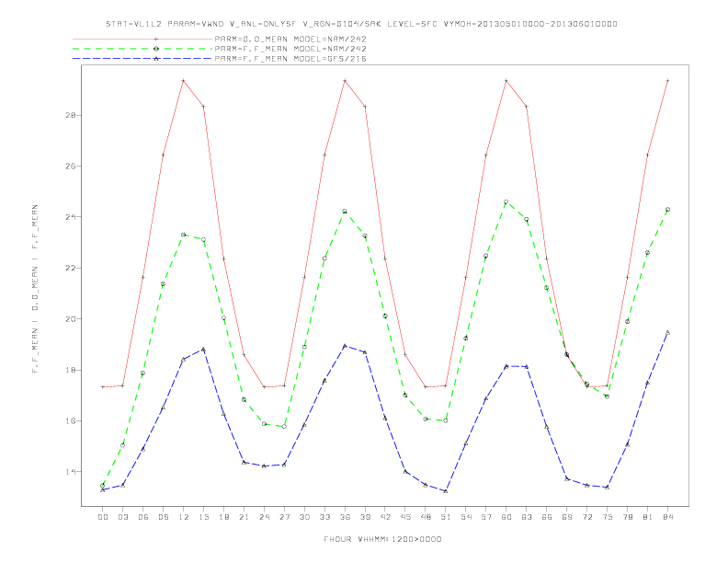Click x-axis tick label 66
728x563 pixels.
click(x=547, y=517)
